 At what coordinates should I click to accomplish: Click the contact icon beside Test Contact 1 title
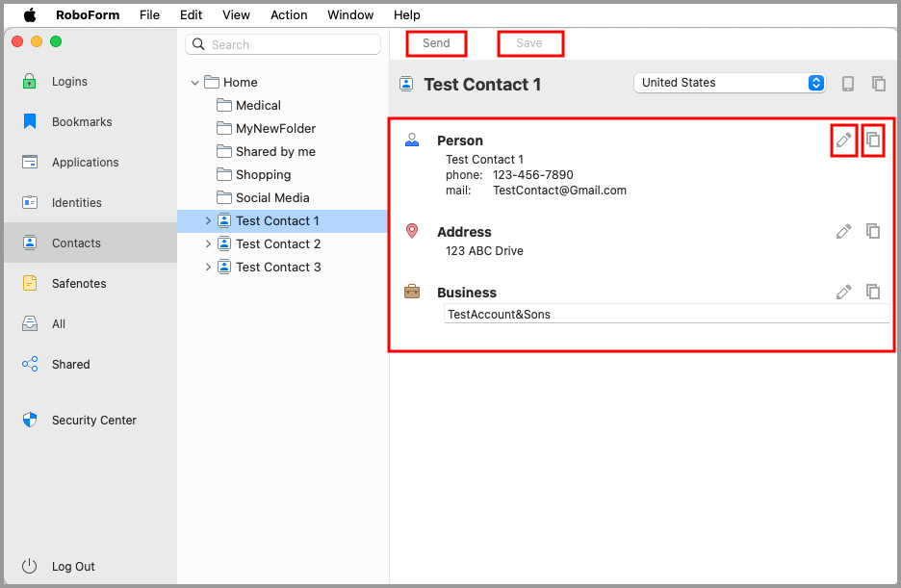(406, 85)
